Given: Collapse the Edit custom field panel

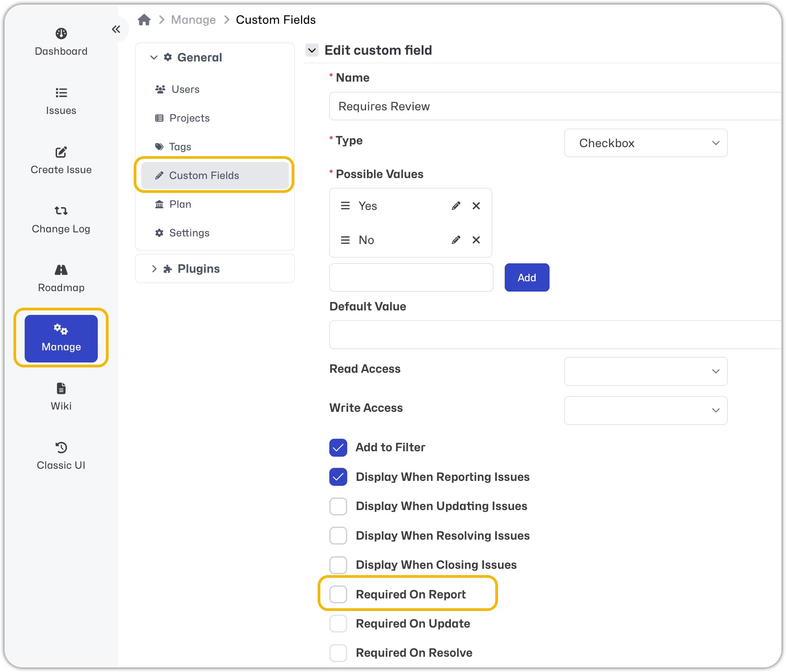Looking at the screenshot, I should point(312,50).
